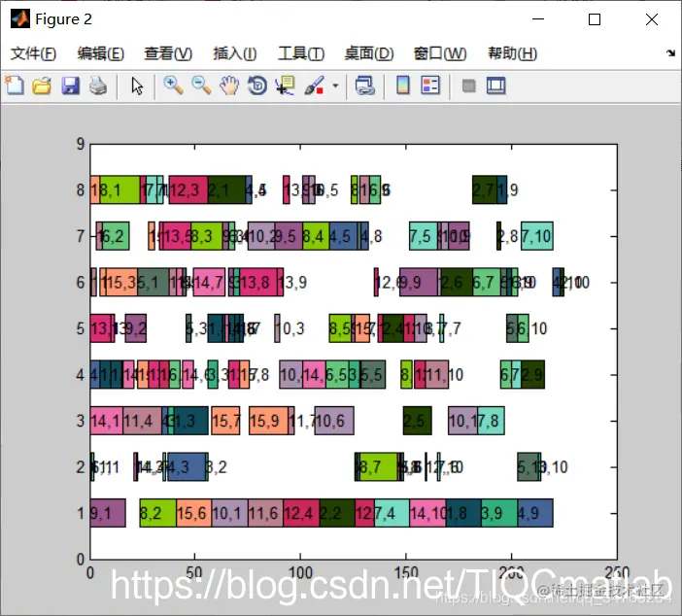
Task: Open the 桌面(D) menu
Action: point(369,53)
